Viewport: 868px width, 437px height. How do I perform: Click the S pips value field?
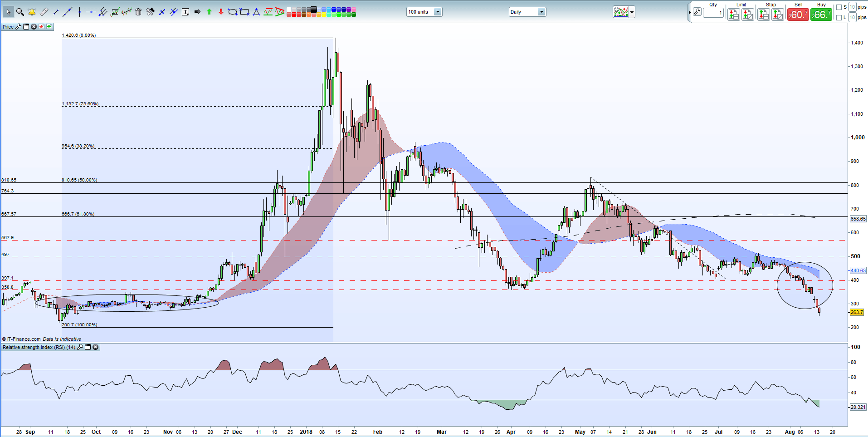pos(852,7)
